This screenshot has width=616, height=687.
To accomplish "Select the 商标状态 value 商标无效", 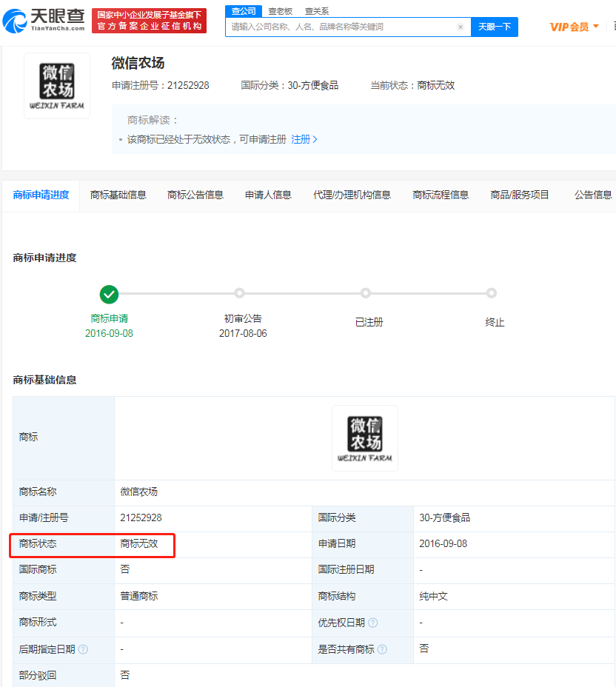I will 139,543.
